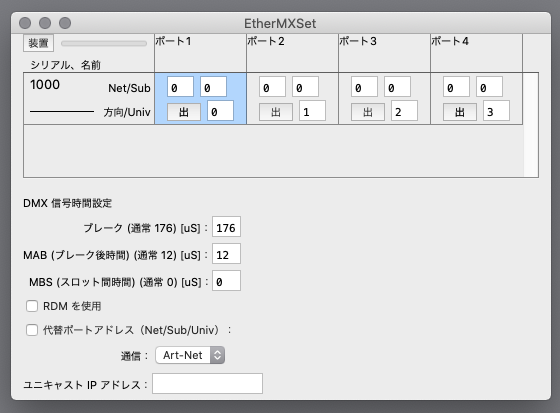The image size is (560, 413).
Task: Edit the Port 2 Net field
Action: click(272, 87)
